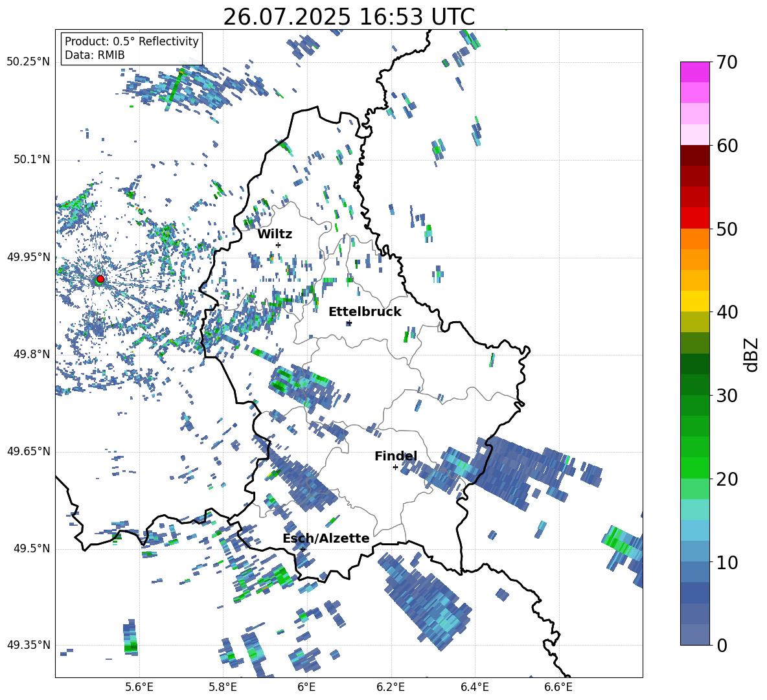Click the 6°E longitude label
The image size is (767, 700).
pos(306,687)
